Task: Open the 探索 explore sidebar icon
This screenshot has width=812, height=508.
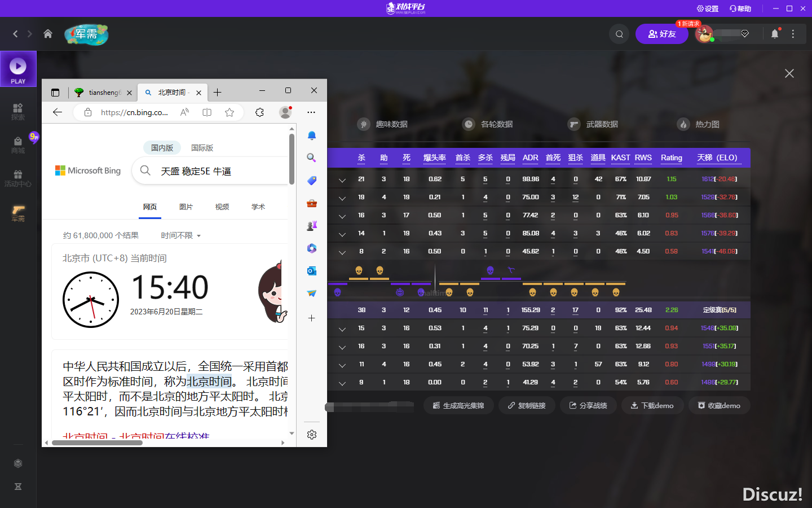Action: (18, 112)
